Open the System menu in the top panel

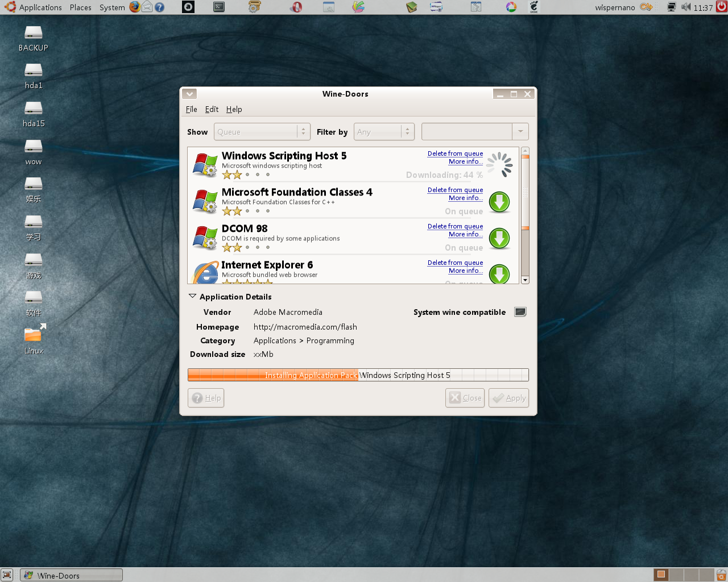112,7
